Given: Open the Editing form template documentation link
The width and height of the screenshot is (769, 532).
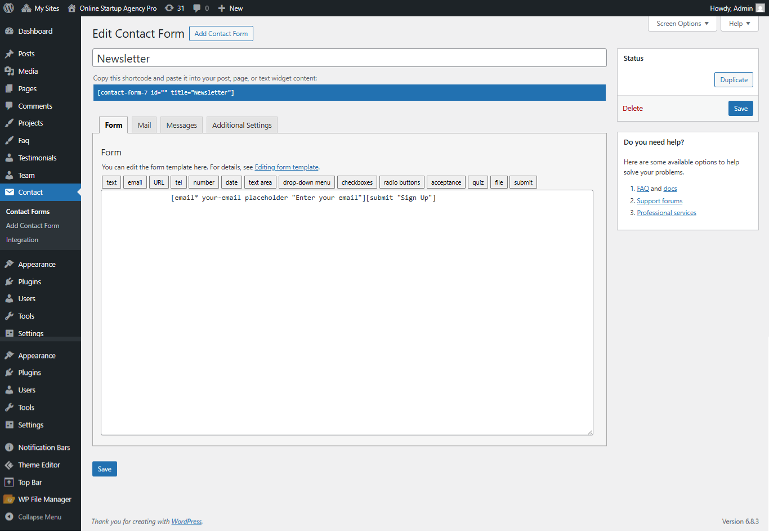Looking at the screenshot, I should click(x=286, y=167).
